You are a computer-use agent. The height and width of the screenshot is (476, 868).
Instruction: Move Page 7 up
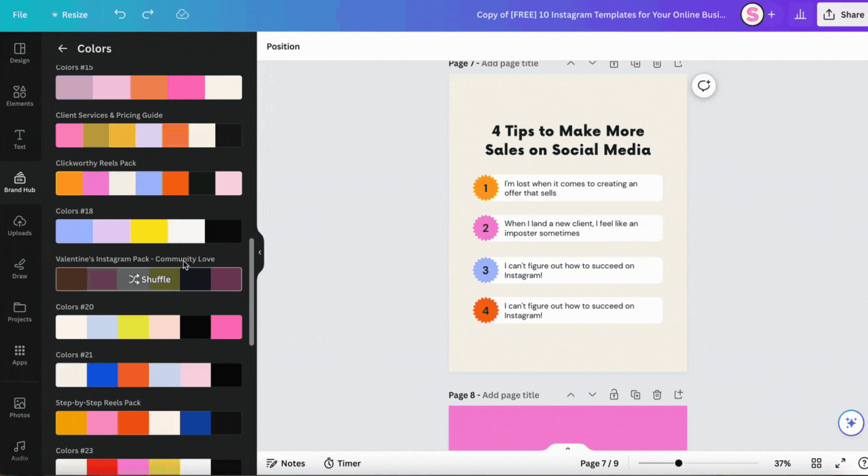tap(571, 63)
